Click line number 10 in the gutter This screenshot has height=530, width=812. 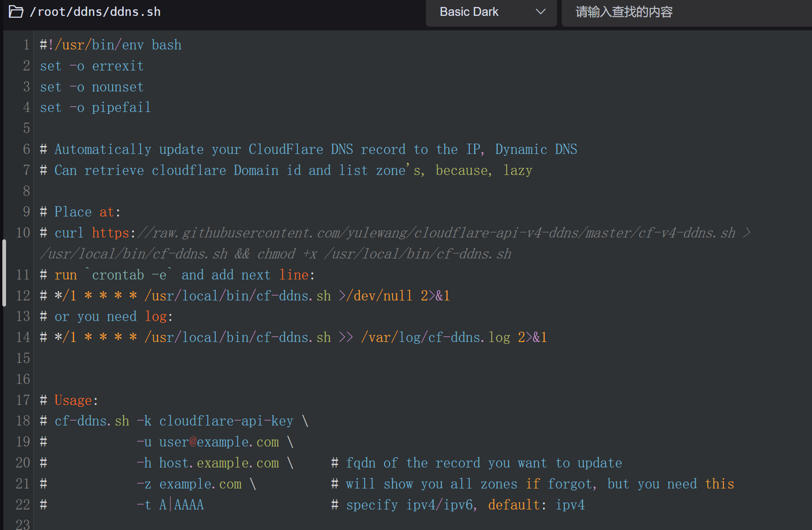point(23,232)
